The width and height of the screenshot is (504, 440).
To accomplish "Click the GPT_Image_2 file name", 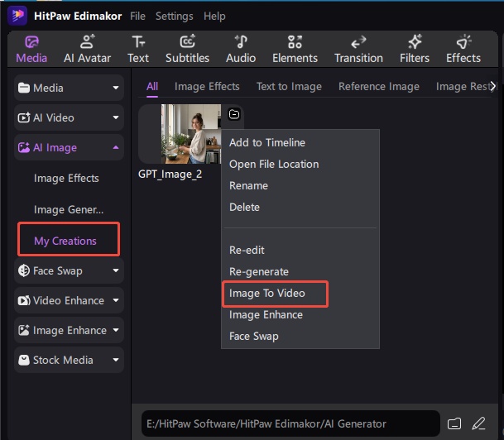I will tap(170, 175).
